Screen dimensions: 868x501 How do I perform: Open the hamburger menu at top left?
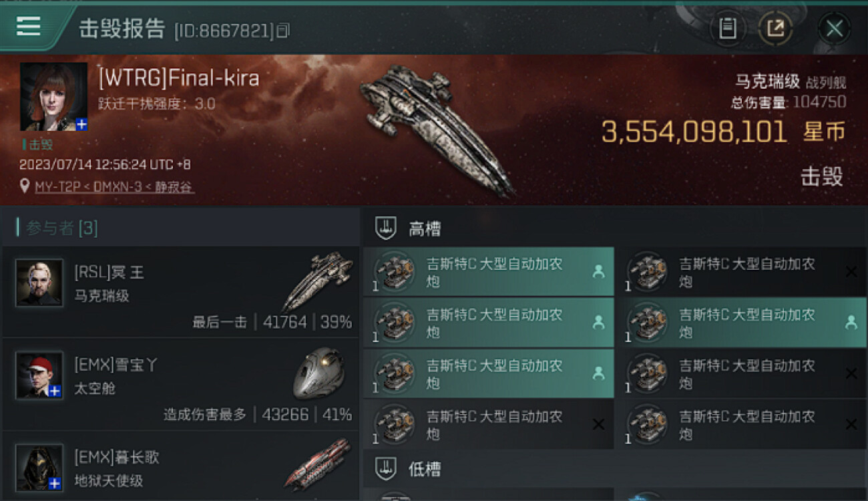pyautogui.click(x=29, y=26)
